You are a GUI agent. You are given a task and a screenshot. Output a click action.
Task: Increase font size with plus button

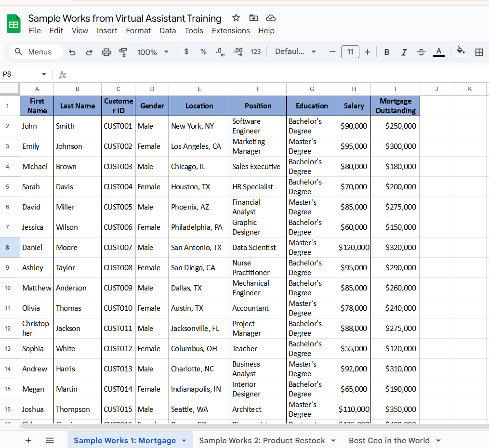(x=368, y=52)
